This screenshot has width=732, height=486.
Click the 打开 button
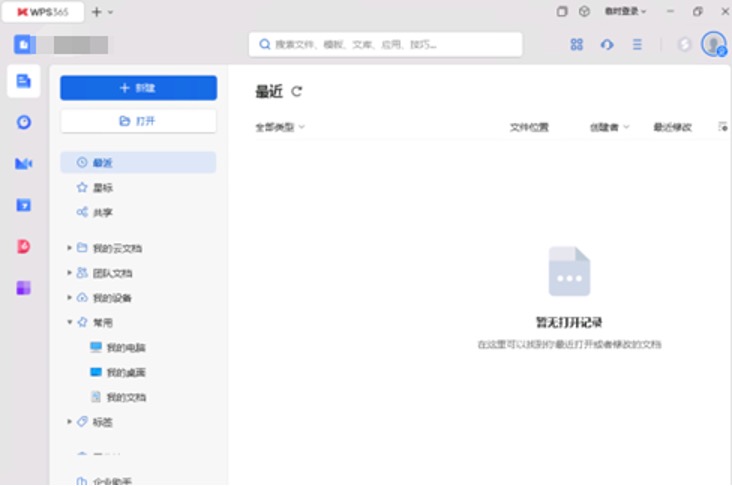tap(138, 121)
